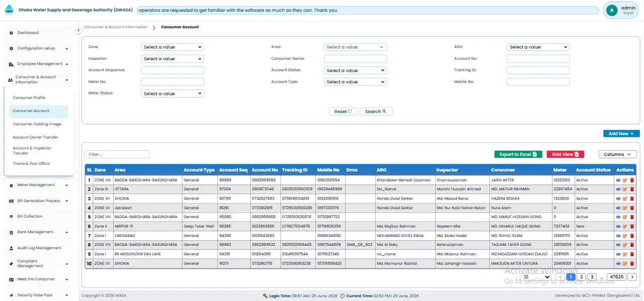The height and width of the screenshot is (301, 644).
Task: Expand Bill Generation Process menu
Action: pos(39,201)
